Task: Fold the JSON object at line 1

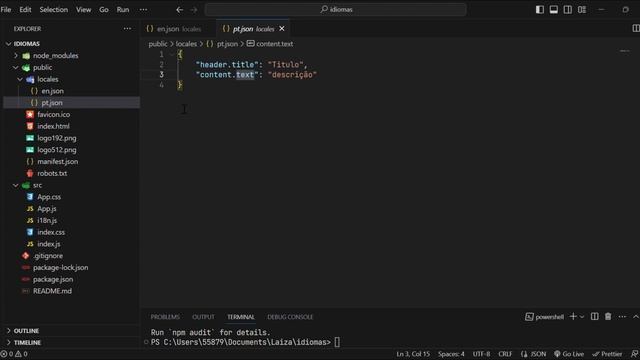Action: 171,54
